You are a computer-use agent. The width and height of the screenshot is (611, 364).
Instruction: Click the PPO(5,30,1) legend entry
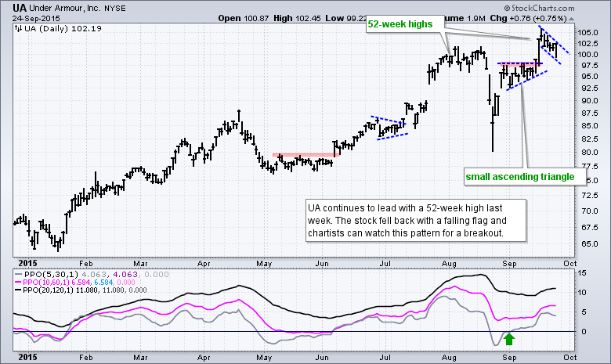point(92,275)
